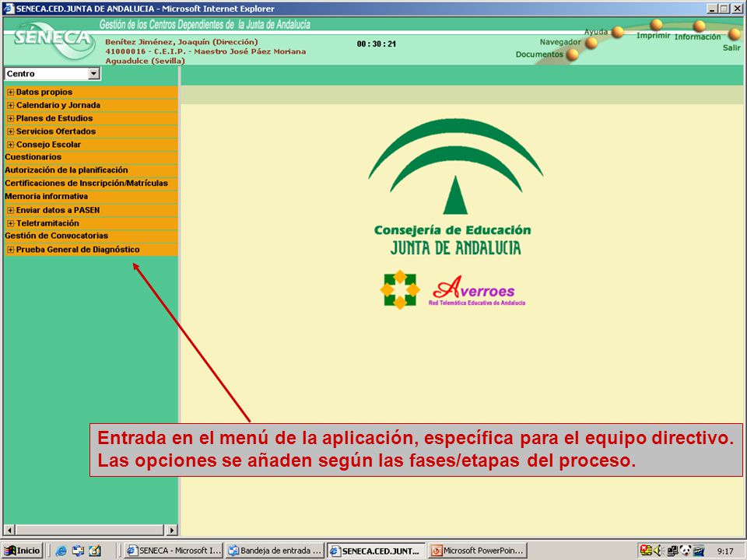
Task: Click the right arrow of menu scrollbar
Action: (172, 530)
